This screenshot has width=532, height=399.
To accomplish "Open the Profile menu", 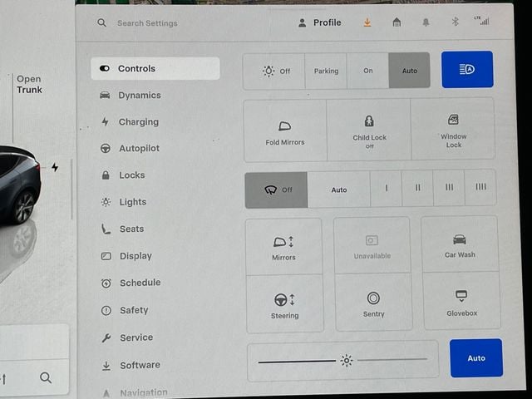I will [319, 22].
